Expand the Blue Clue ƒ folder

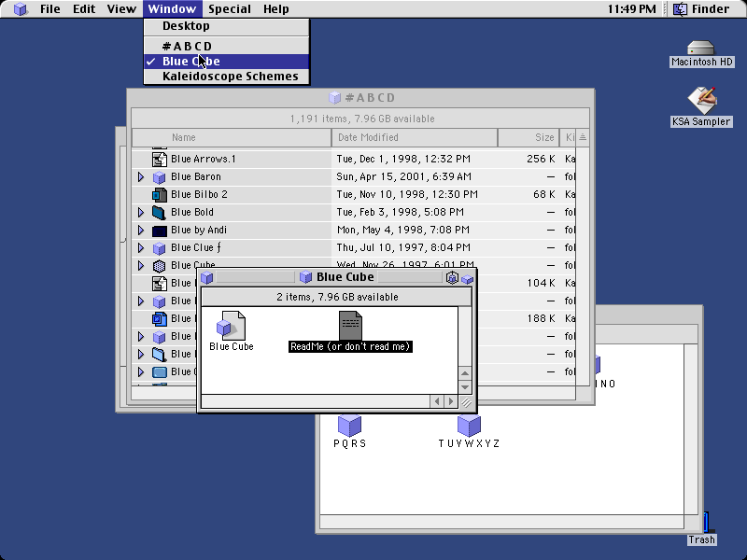(x=141, y=248)
